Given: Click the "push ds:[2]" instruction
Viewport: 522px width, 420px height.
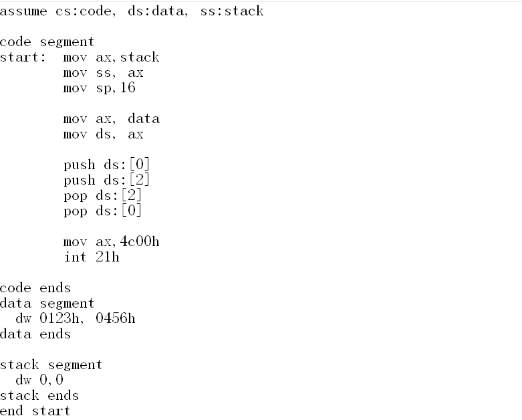Looking at the screenshot, I should point(107,180).
